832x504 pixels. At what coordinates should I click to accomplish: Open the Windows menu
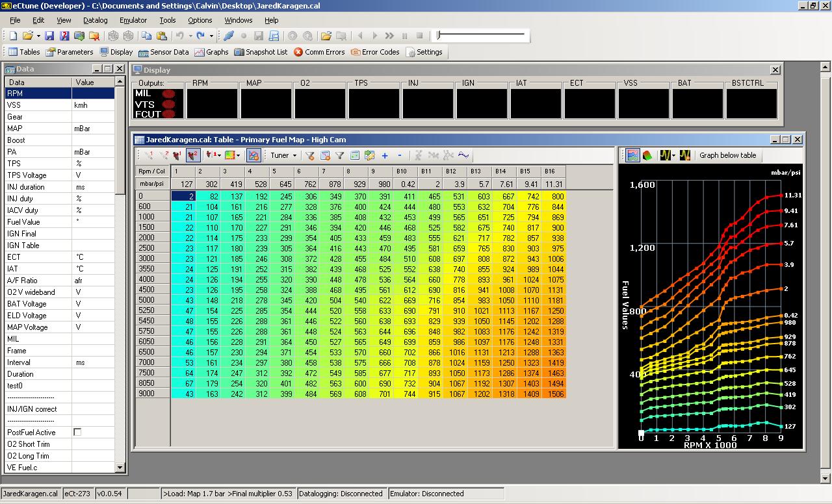point(238,20)
